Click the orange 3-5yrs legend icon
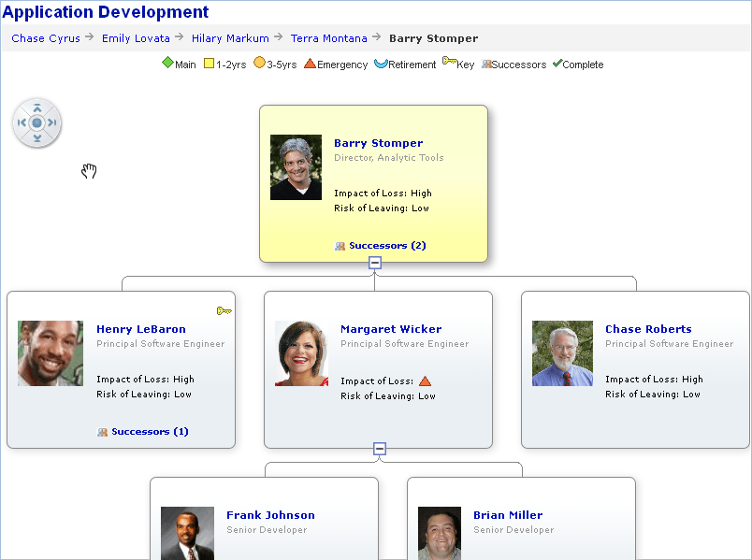The height and width of the screenshot is (560, 752). [x=260, y=65]
